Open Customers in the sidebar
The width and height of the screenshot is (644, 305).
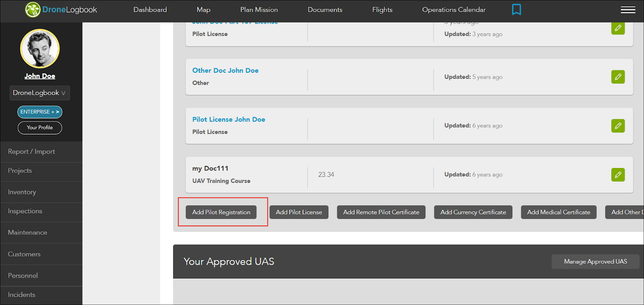[41, 254]
